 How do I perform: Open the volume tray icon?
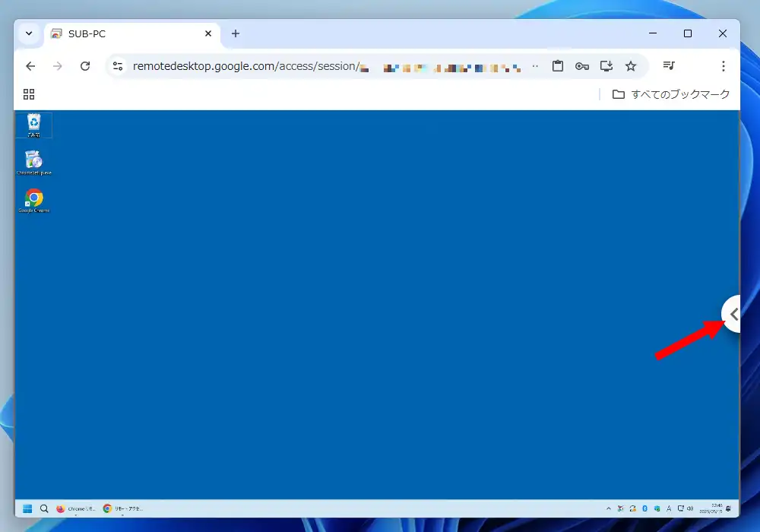(690, 508)
